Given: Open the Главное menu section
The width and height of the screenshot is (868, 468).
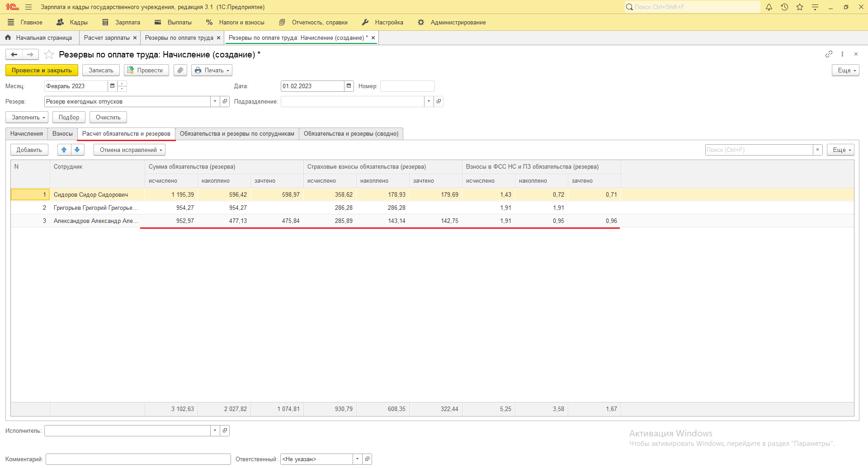Looking at the screenshot, I should coord(25,22).
